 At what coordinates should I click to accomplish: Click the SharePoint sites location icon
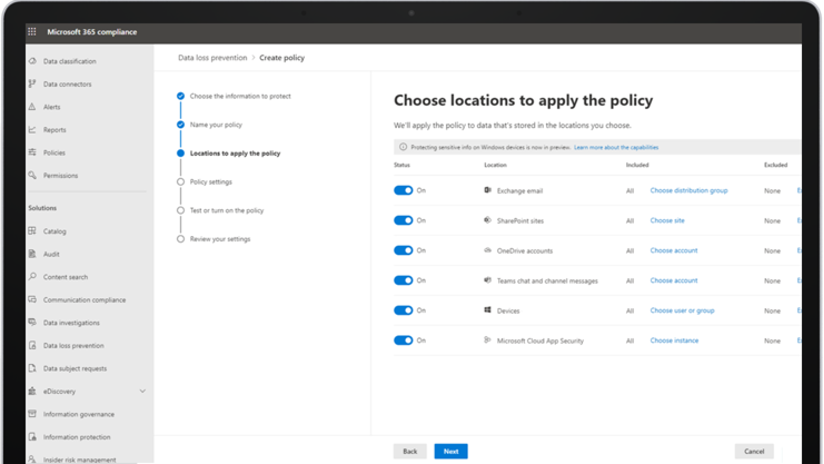488,220
